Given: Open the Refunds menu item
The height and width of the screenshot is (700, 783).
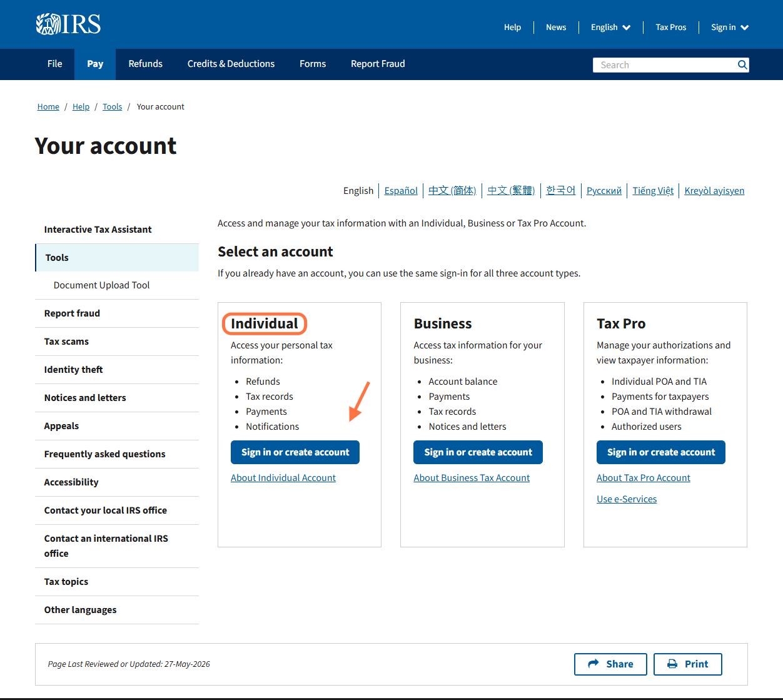Looking at the screenshot, I should coord(146,64).
